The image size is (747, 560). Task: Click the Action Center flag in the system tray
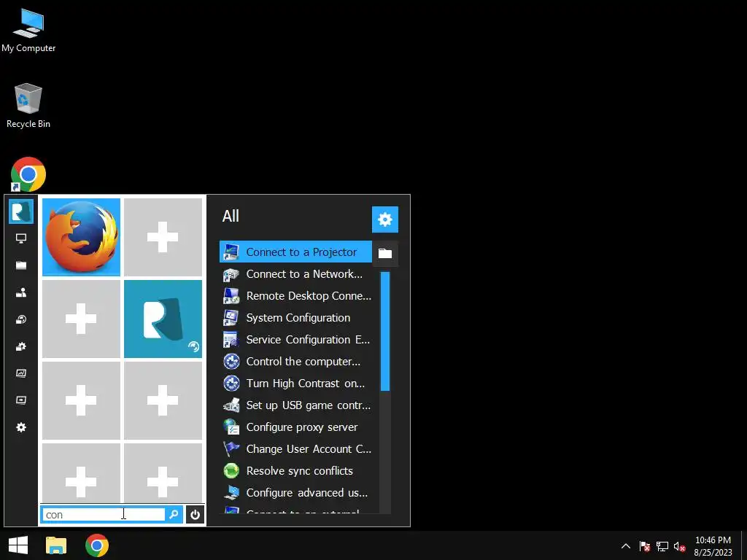click(x=645, y=546)
